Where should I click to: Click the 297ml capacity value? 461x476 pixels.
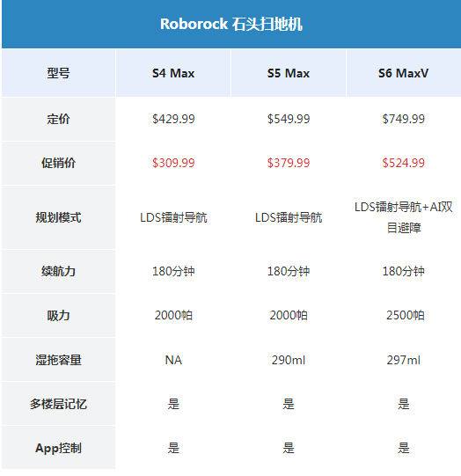[x=403, y=360]
